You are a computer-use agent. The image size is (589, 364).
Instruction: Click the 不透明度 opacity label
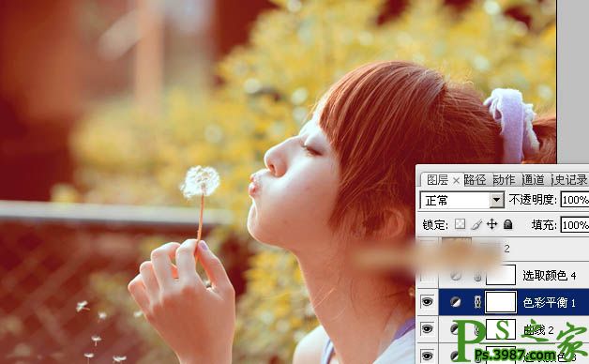click(533, 200)
